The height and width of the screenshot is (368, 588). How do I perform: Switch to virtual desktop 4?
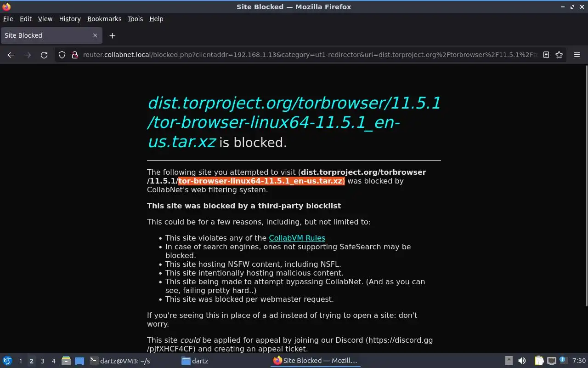click(53, 361)
